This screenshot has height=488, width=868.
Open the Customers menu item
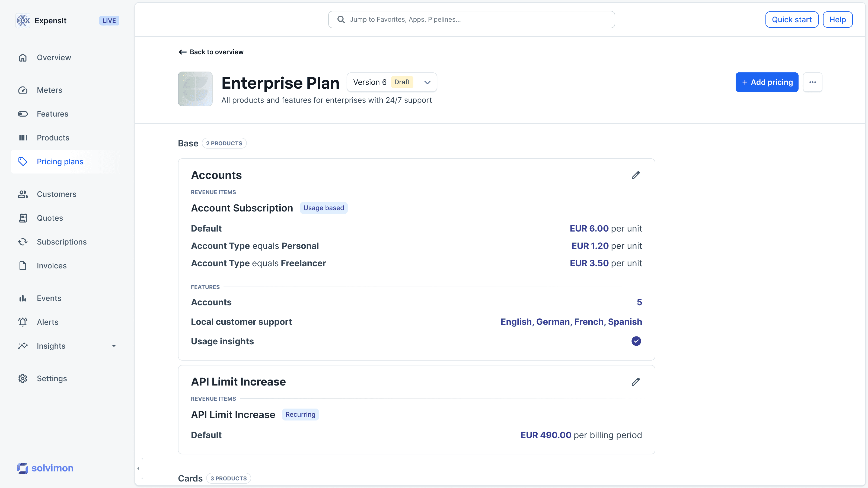57,194
